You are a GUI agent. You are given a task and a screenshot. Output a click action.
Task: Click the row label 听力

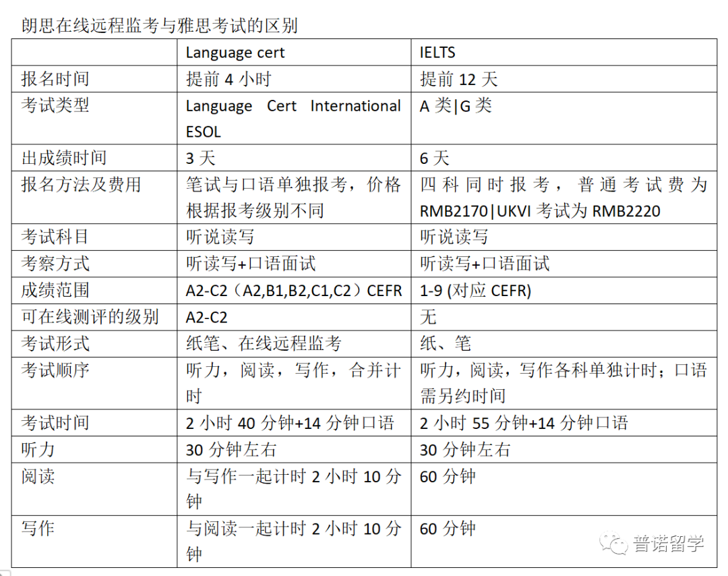click(x=38, y=449)
